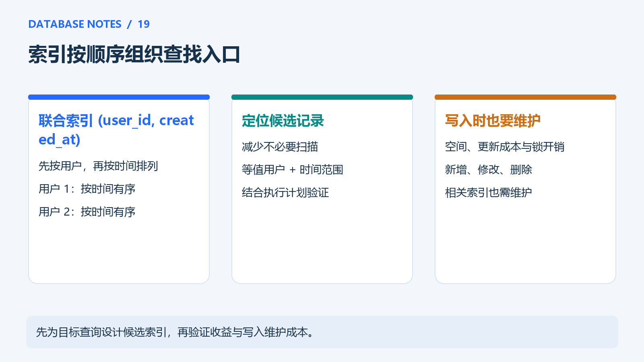The height and width of the screenshot is (362, 644).
Task: Select the line '用户 1：按时间有序'
Action: point(87,189)
